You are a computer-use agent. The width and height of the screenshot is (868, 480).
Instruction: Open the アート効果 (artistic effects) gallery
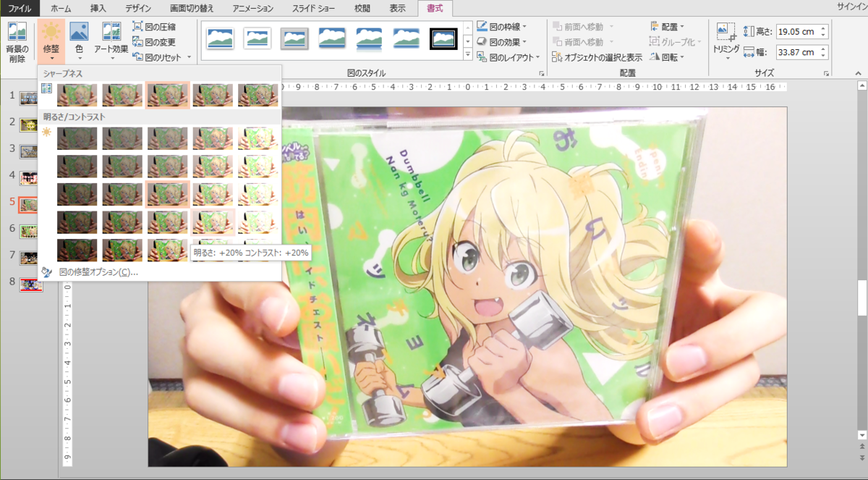(x=111, y=41)
